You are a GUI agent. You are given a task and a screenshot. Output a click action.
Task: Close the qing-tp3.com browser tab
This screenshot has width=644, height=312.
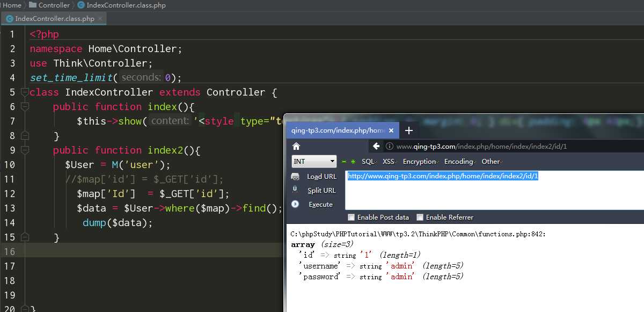391,130
